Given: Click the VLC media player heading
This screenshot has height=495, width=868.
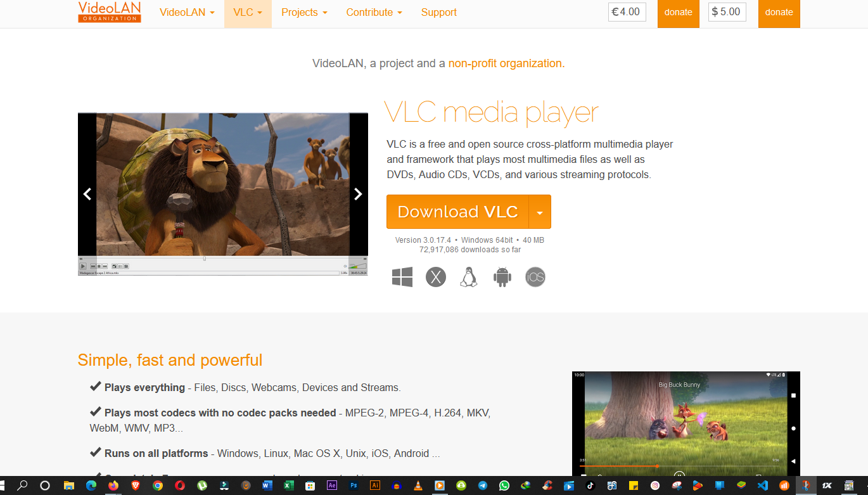Looking at the screenshot, I should 492,112.
